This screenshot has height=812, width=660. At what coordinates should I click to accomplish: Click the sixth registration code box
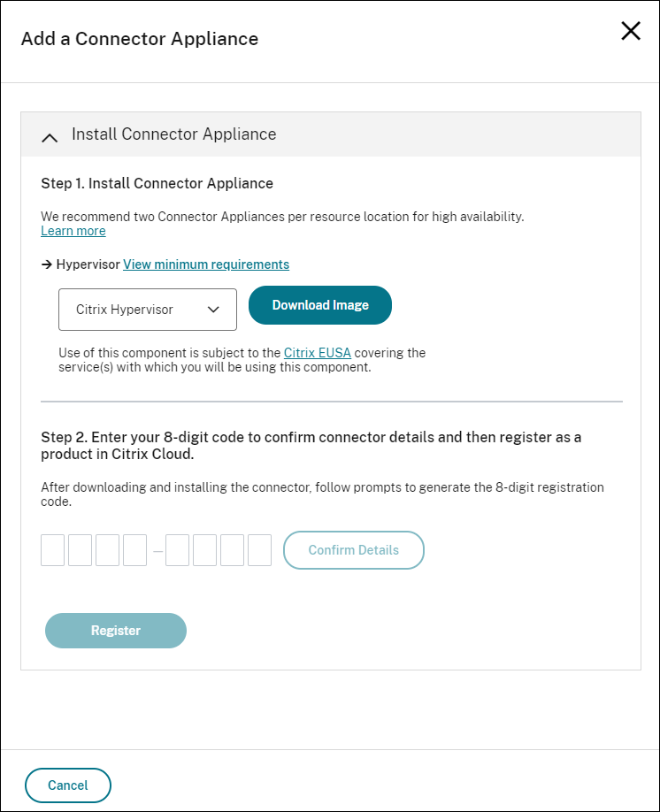coord(204,549)
